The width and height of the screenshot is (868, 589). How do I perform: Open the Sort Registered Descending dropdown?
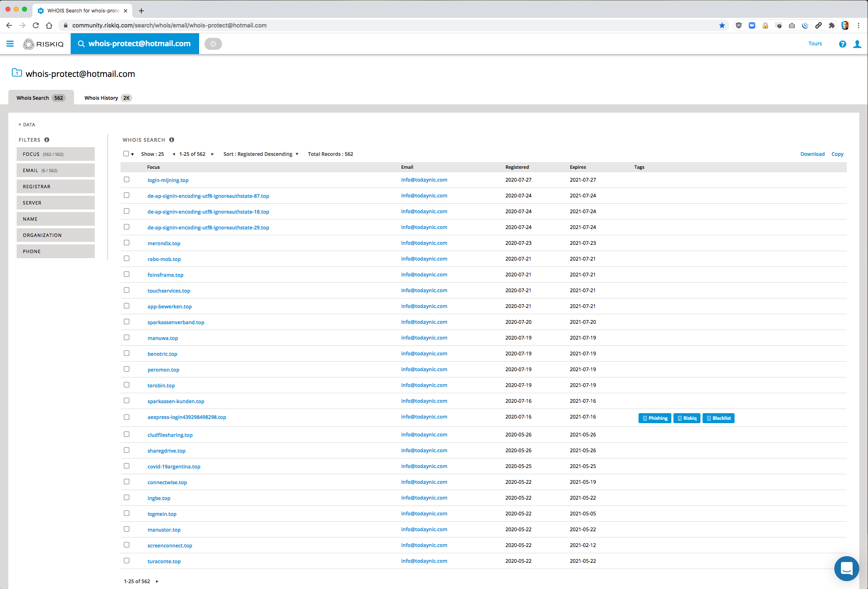point(261,154)
